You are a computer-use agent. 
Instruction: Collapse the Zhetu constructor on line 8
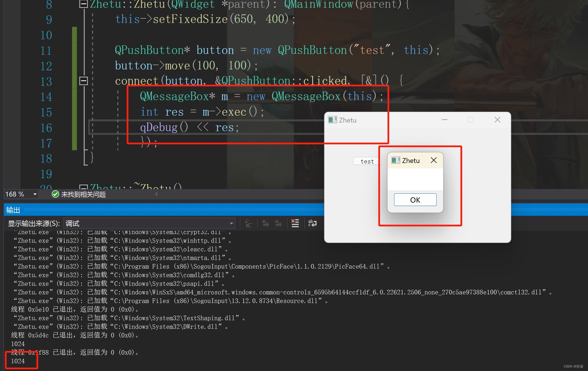pyautogui.click(x=83, y=4)
